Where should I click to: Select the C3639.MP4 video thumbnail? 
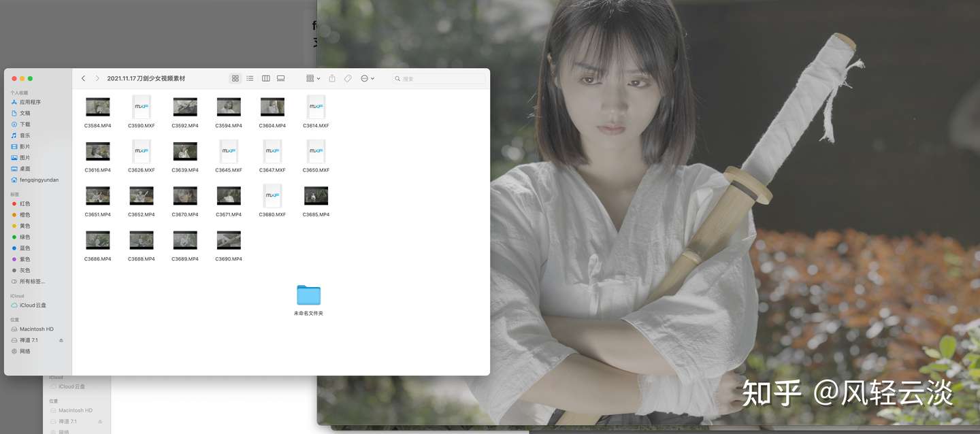185,151
